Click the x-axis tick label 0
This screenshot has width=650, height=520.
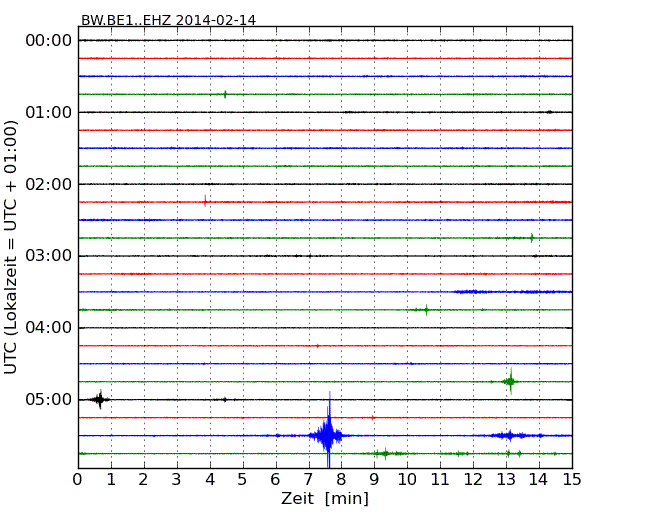pyautogui.click(x=78, y=480)
